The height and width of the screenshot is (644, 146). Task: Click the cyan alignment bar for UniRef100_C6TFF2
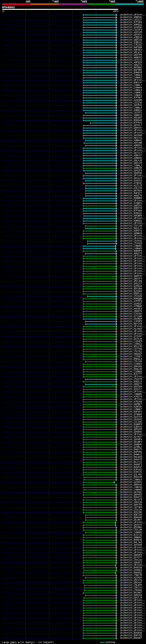point(101,113)
